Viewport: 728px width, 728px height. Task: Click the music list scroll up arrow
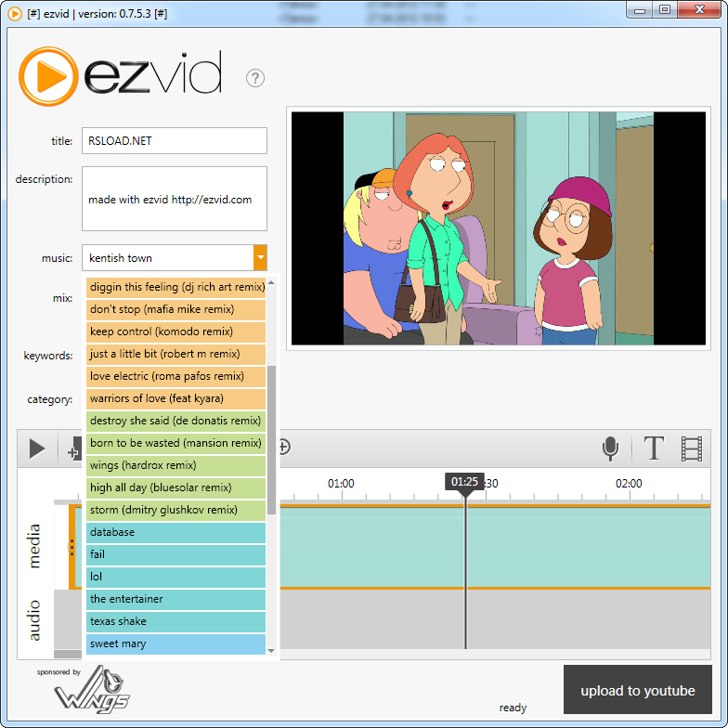pyautogui.click(x=271, y=282)
